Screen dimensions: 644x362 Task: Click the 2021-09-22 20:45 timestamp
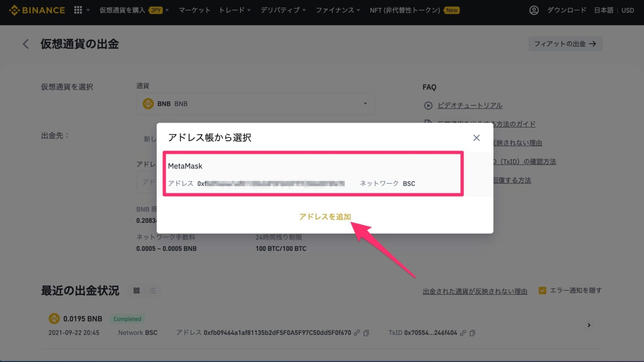74,333
